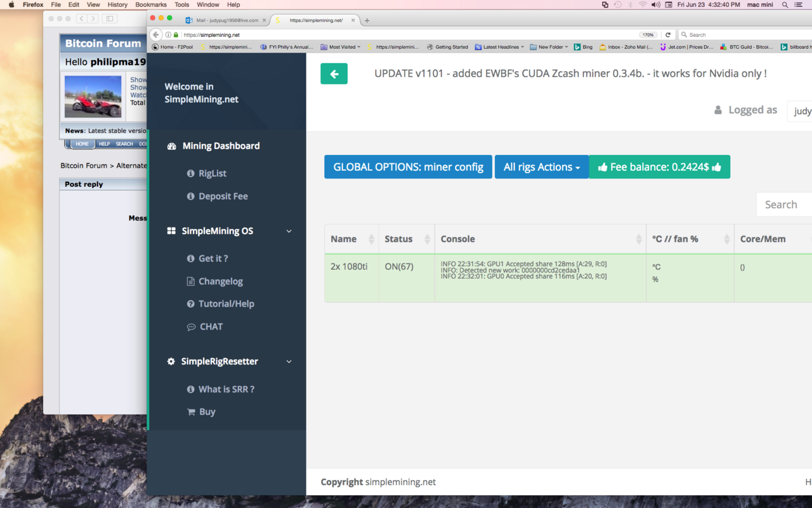Click the info icon beside Deposit Fee
The width and height of the screenshot is (812, 508).
pos(190,196)
